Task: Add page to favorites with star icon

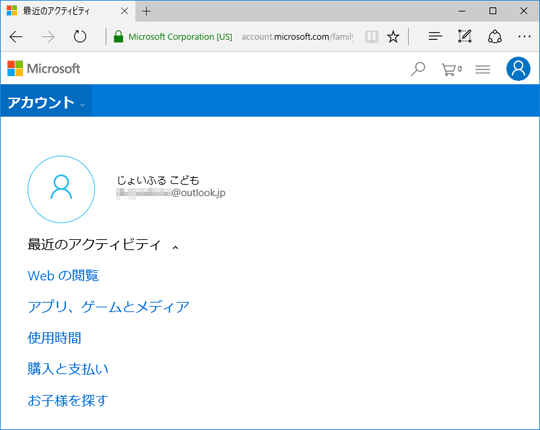Action: [x=393, y=36]
